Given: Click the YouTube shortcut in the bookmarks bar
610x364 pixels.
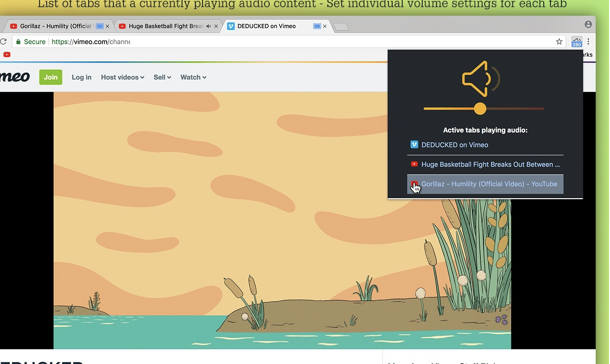Looking at the screenshot, I should tap(7, 54).
